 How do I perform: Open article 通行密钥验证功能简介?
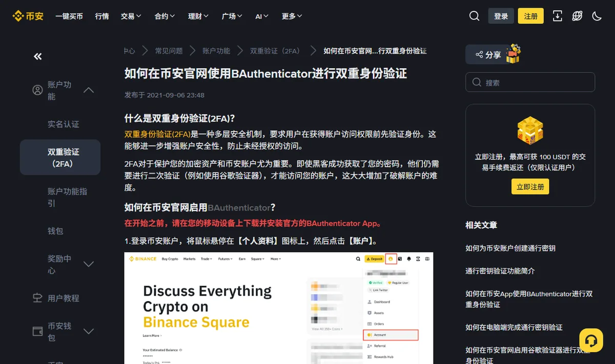500,271
